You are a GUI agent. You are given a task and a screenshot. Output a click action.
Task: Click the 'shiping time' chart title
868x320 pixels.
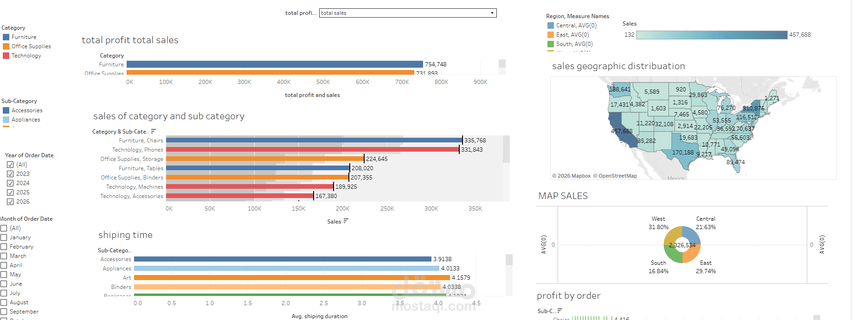pyautogui.click(x=125, y=235)
